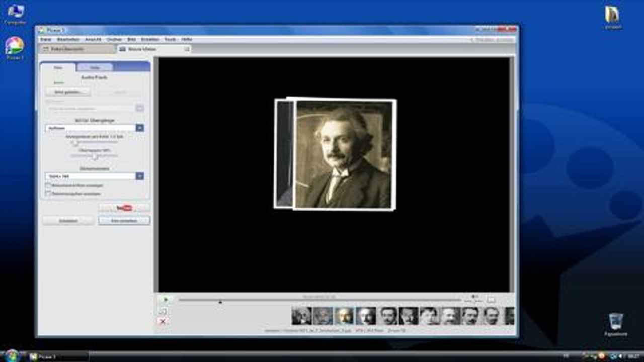Image resolution: width=644 pixels, height=362 pixels.
Task: Close the Movie Maker tab with its X
Action: (187, 49)
